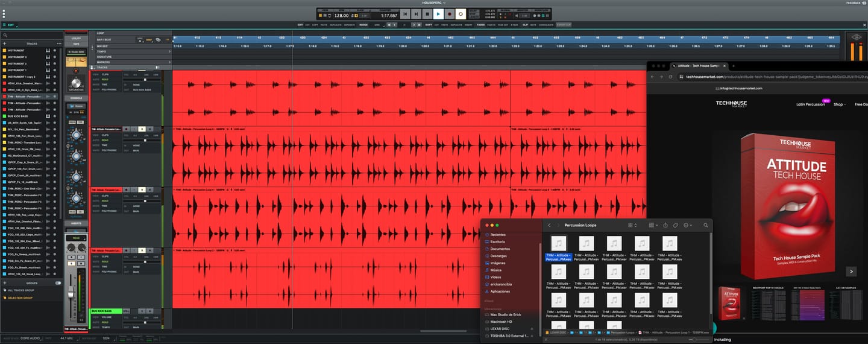Open Descargas in the Finder sidebar

click(498, 256)
